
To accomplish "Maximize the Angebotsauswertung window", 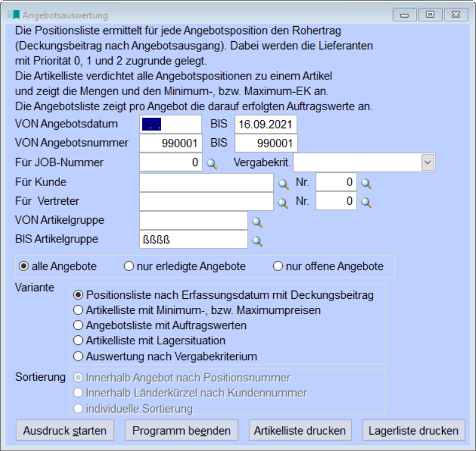I will 430,15.
